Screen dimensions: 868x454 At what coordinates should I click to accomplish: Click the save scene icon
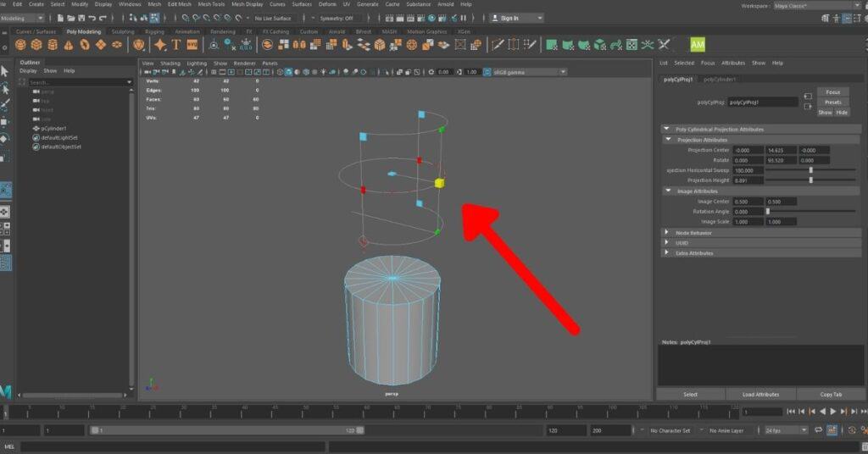83,18
